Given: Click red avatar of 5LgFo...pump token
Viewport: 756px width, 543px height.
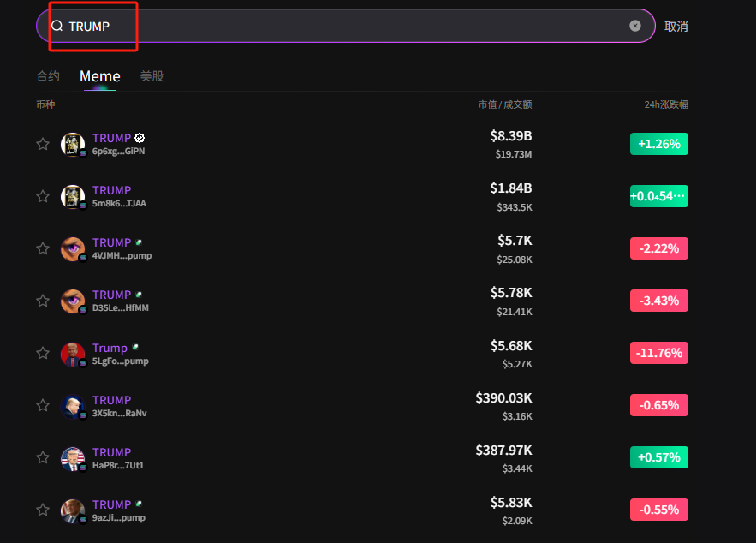Looking at the screenshot, I should pyautogui.click(x=73, y=354).
